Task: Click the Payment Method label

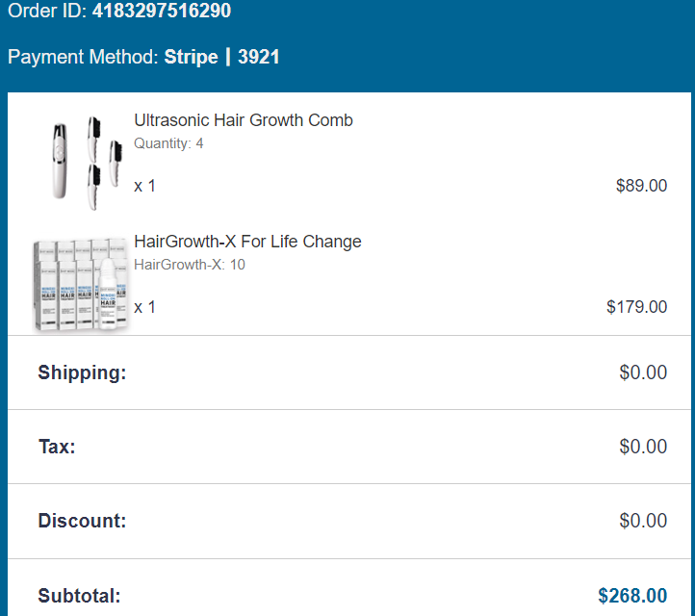Action: [83, 57]
